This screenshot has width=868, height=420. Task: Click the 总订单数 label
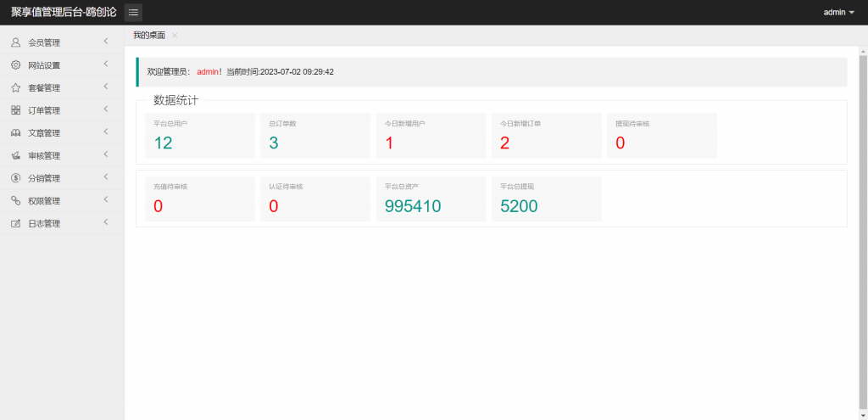click(x=282, y=124)
